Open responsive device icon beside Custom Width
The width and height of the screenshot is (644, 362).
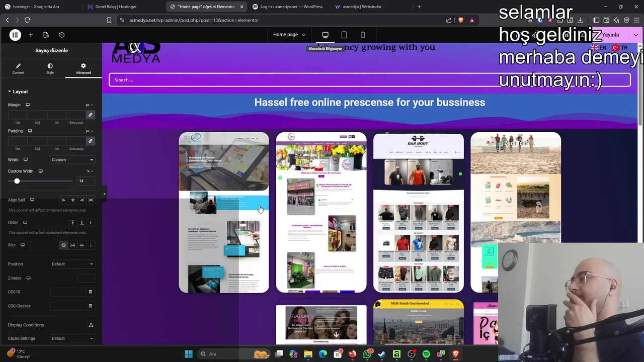click(x=40, y=171)
